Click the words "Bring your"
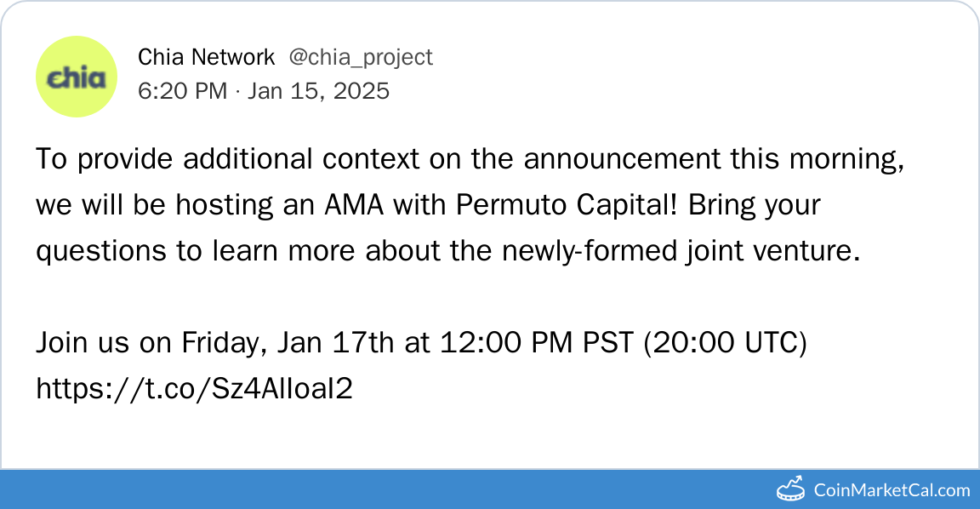 click(x=753, y=205)
